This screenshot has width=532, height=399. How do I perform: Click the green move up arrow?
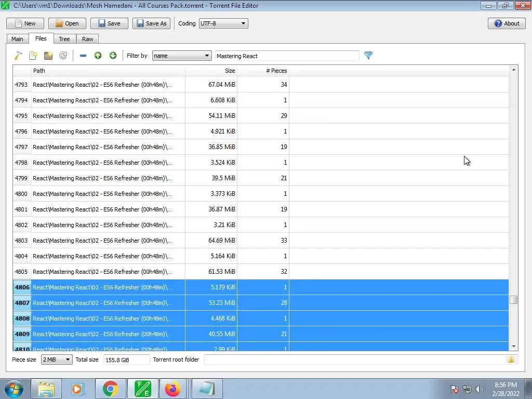click(98, 56)
